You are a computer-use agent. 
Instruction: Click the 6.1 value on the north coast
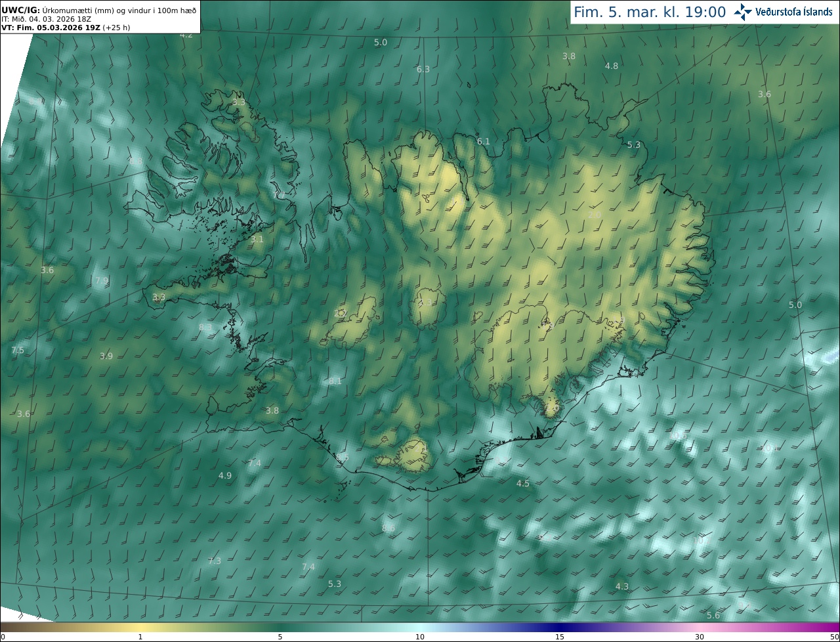[484, 141]
